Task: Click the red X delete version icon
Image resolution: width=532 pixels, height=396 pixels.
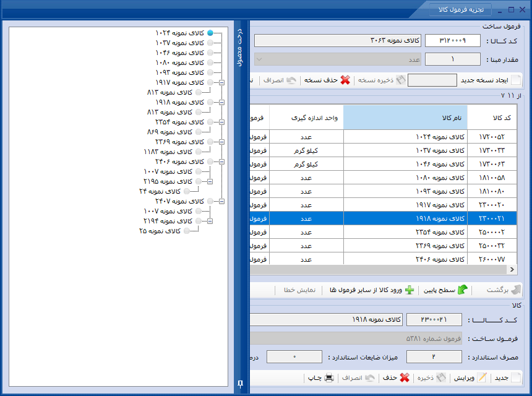Action: (x=345, y=80)
